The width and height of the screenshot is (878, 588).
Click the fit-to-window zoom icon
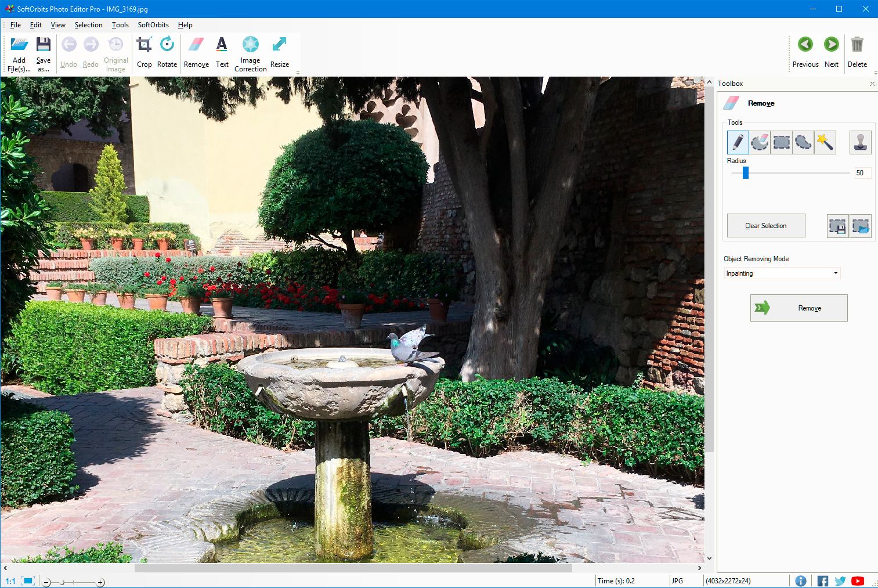pos(28,580)
